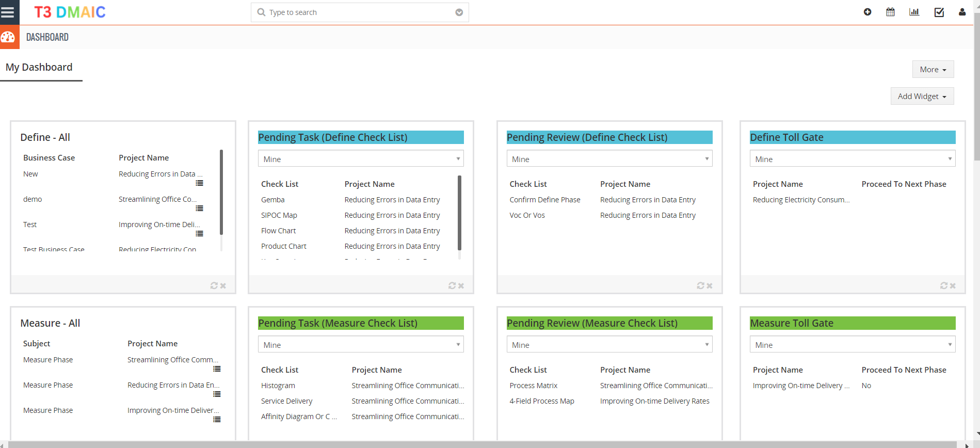This screenshot has height=448, width=980.
Task: Click Histogram check list item
Action: [278, 386]
